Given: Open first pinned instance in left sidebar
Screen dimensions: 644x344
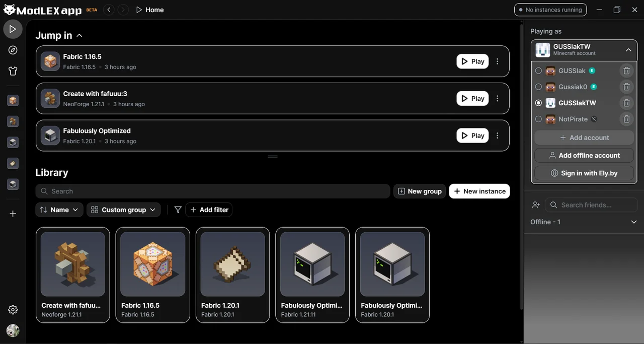Looking at the screenshot, I should pyautogui.click(x=13, y=100).
